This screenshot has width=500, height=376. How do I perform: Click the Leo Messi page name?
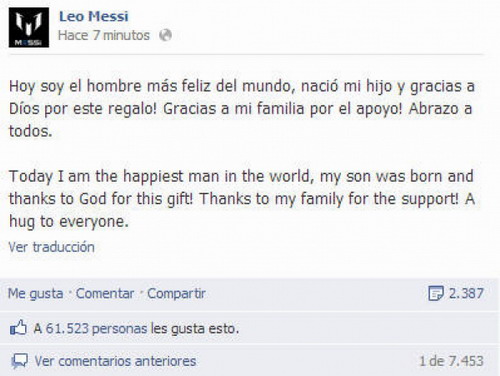[94, 16]
